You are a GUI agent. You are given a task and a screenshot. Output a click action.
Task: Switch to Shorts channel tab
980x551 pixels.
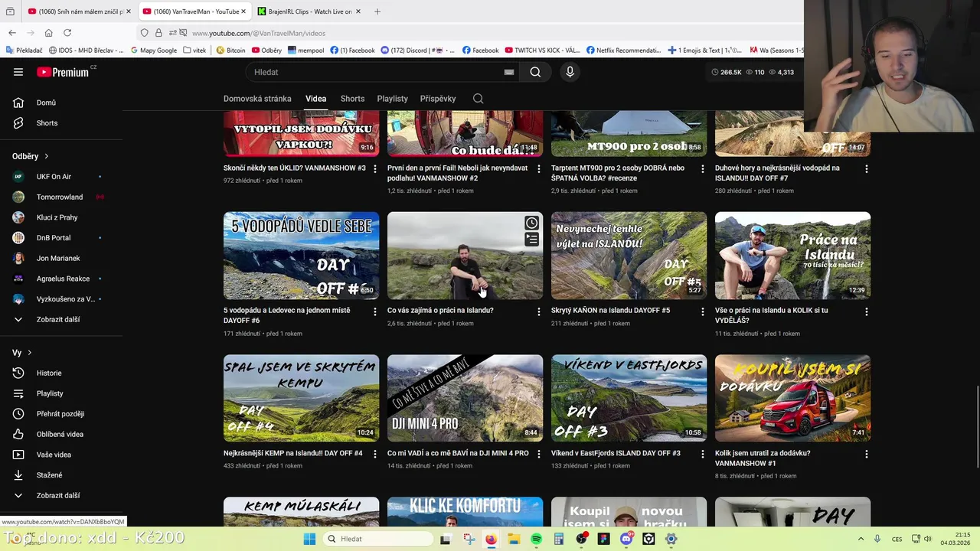352,99
